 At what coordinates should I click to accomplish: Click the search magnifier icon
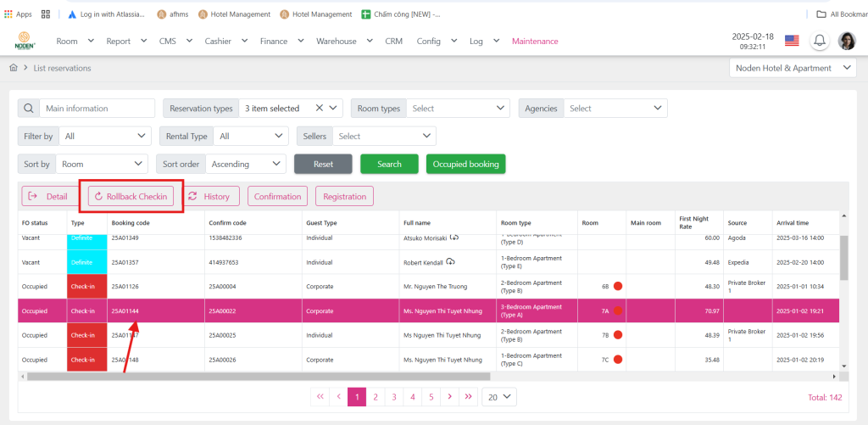(x=29, y=109)
